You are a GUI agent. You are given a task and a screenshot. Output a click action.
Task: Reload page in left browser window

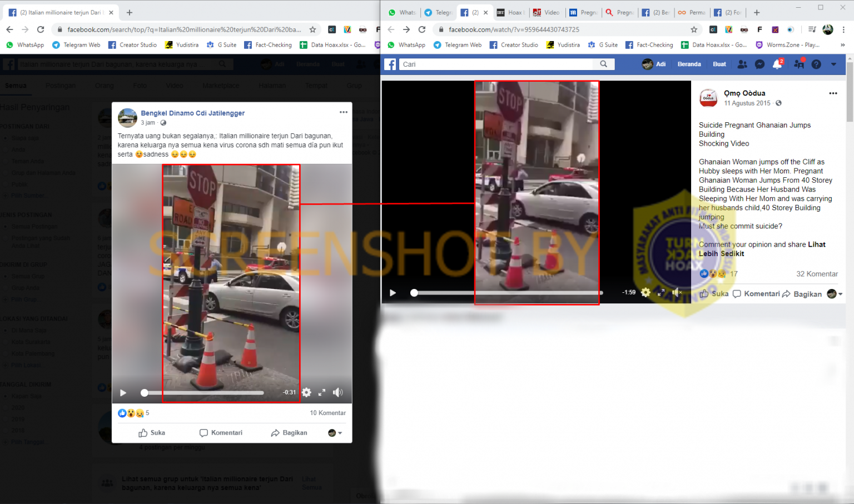(x=41, y=29)
